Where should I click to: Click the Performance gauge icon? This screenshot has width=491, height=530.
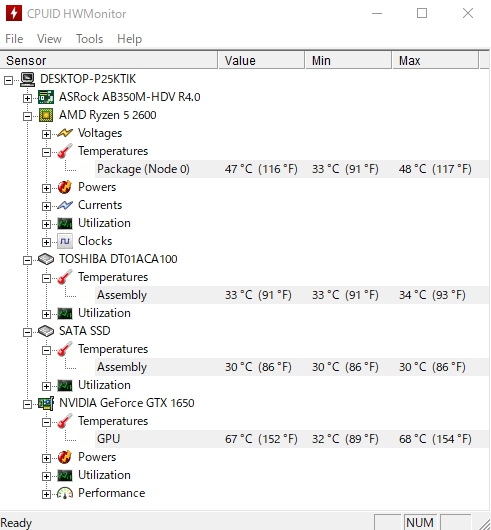(65, 493)
